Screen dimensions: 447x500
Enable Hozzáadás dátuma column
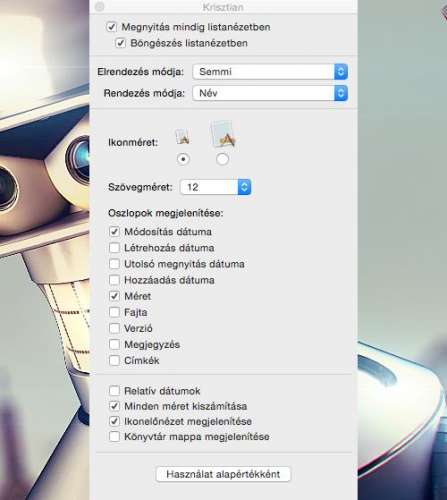[114, 280]
